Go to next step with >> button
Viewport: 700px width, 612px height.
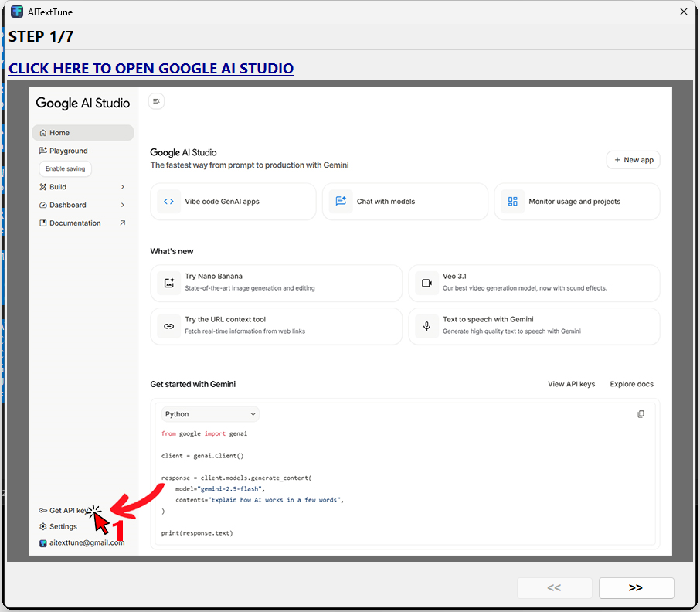tap(636, 587)
